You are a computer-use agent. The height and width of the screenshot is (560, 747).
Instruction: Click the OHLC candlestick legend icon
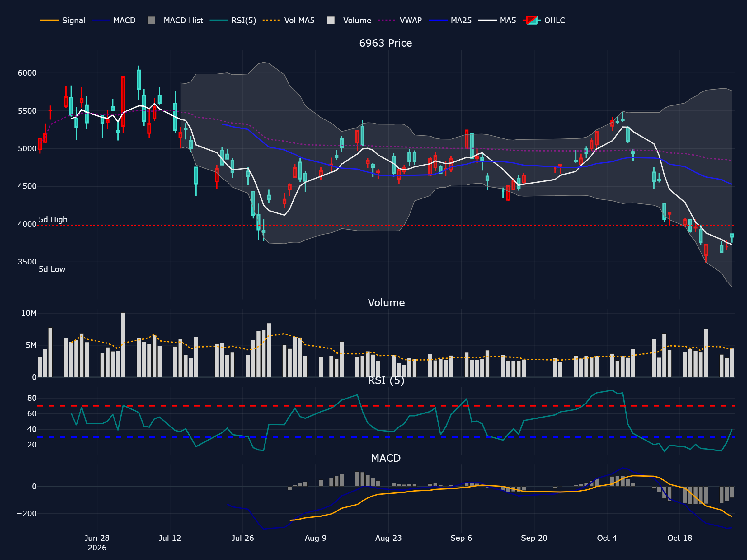point(532,20)
